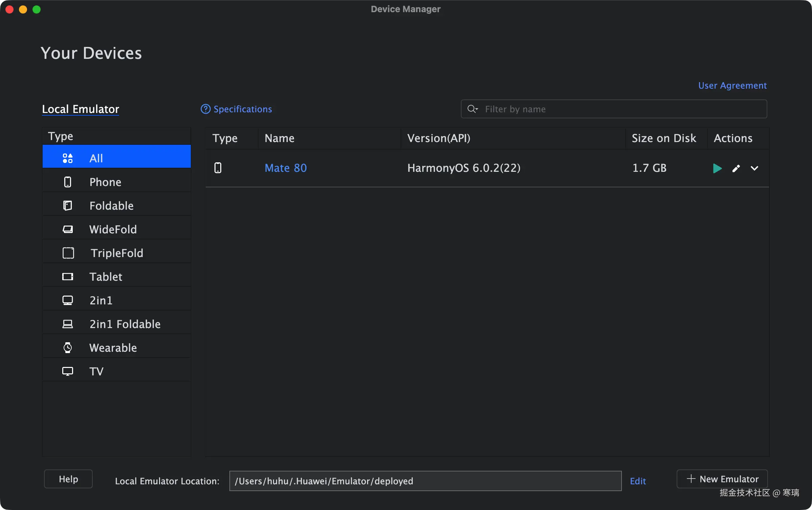Choose the TripleFold type filter
This screenshot has width=812, height=510.
116,253
